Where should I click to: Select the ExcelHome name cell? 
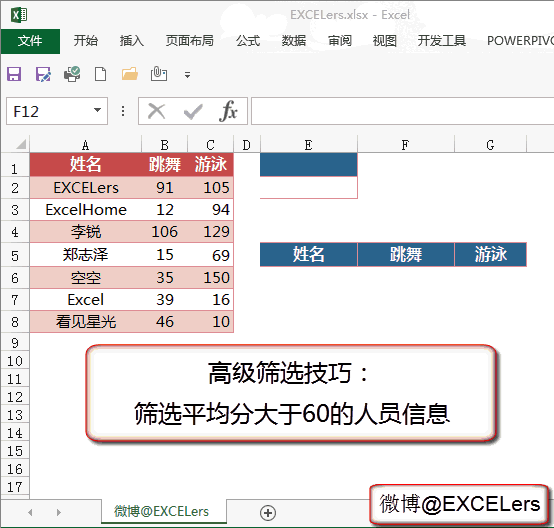86,210
